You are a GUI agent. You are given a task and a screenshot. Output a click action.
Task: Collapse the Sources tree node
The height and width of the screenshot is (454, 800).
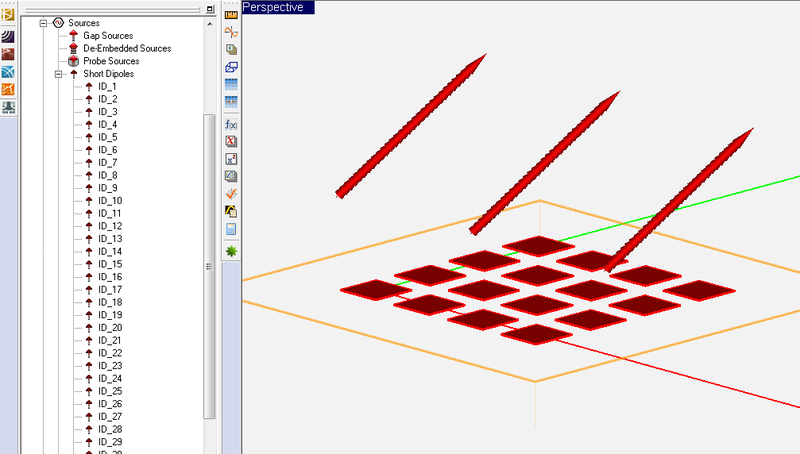[43, 23]
